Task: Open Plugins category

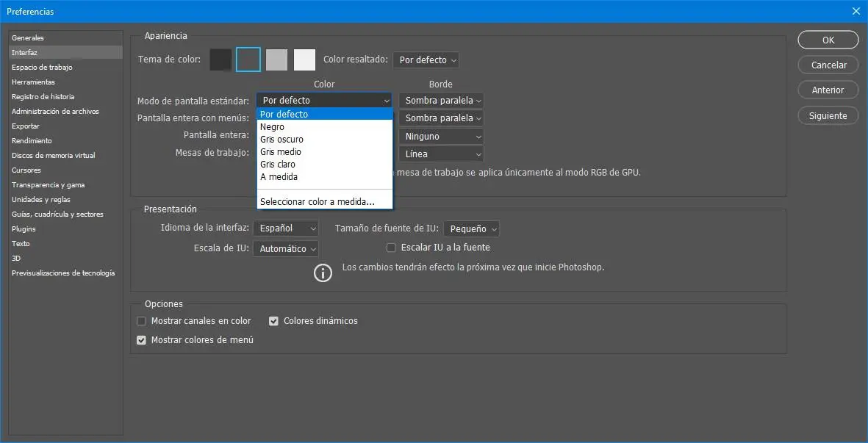Action: click(66, 228)
